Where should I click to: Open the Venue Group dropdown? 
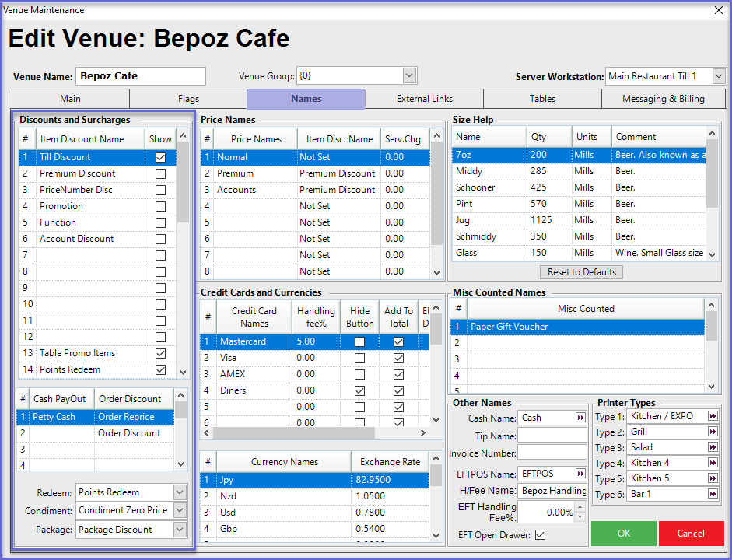pyautogui.click(x=410, y=76)
